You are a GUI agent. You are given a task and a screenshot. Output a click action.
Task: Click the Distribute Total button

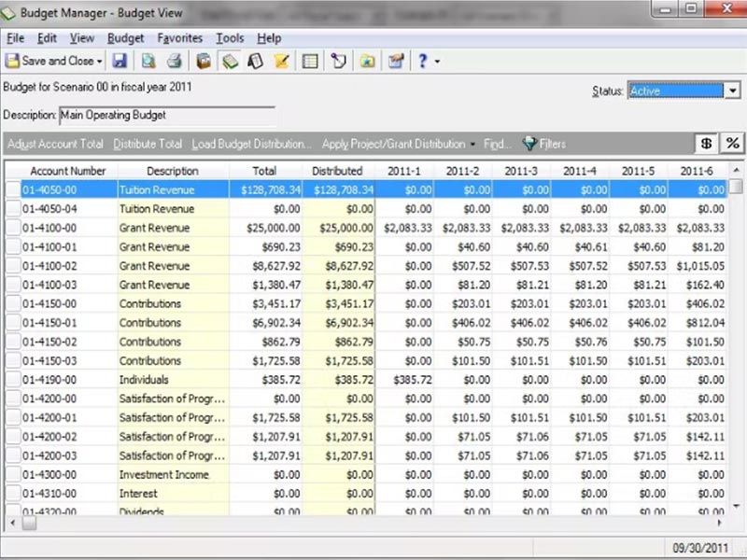point(148,144)
